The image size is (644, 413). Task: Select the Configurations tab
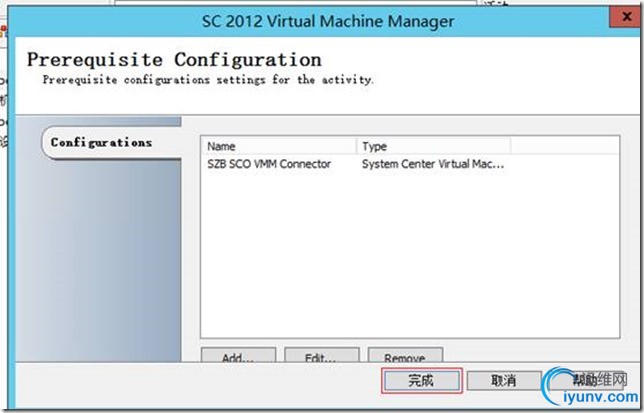pos(112,142)
